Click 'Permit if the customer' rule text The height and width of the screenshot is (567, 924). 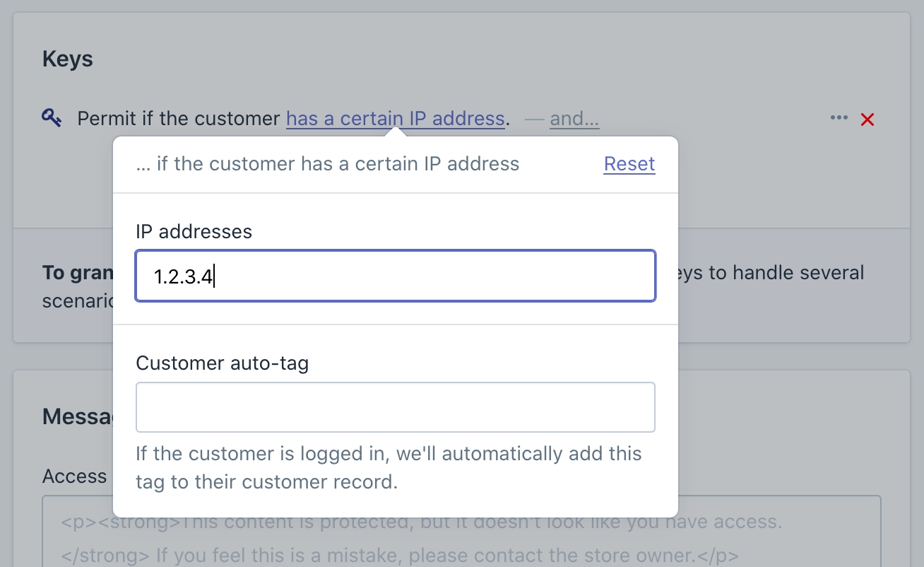(x=179, y=118)
